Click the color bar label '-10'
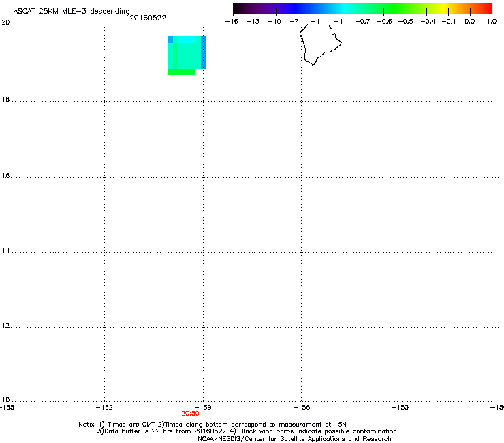Screen dimensions: 504x443 [274, 22]
